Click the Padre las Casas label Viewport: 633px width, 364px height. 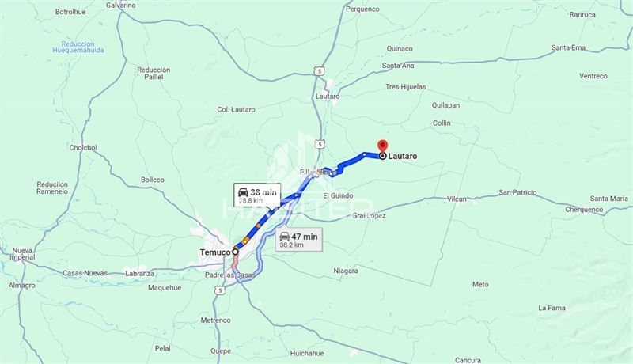(230, 275)
